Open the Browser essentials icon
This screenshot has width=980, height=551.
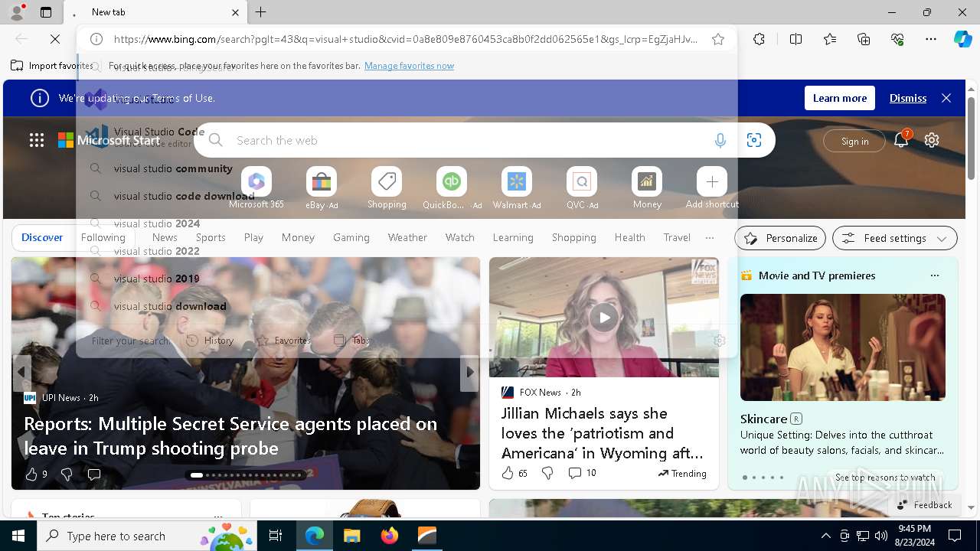(x=897, y=39)
